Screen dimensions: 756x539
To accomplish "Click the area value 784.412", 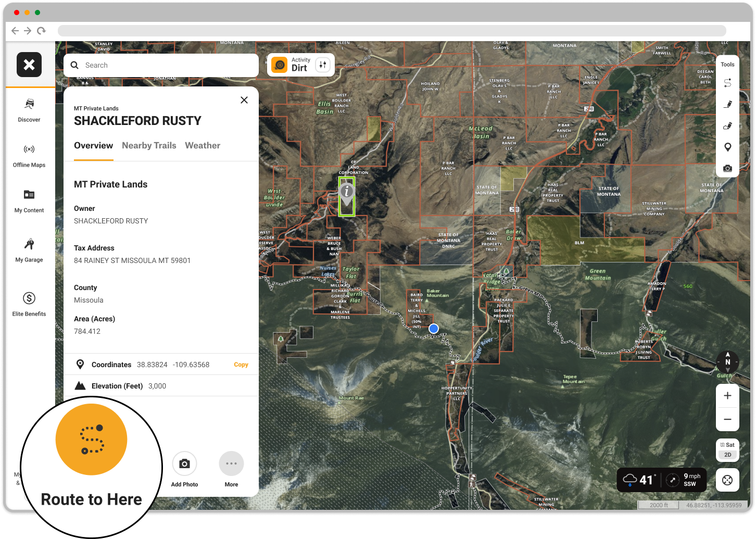I will [87, 331].
